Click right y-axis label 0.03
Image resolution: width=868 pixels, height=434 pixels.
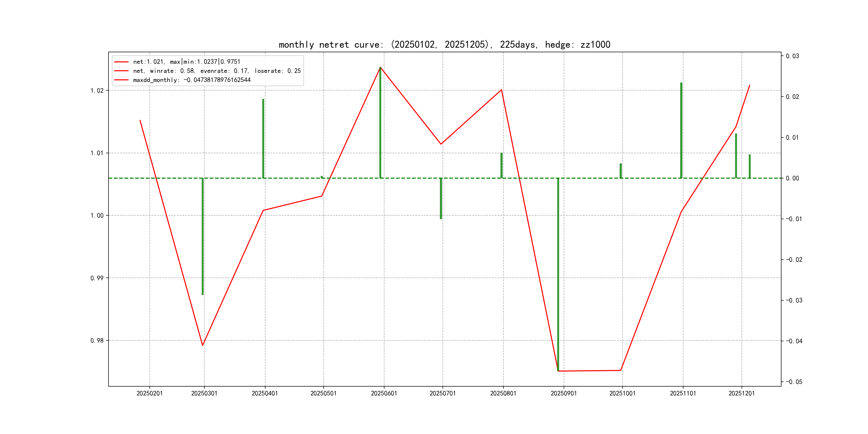pos(792,56)
